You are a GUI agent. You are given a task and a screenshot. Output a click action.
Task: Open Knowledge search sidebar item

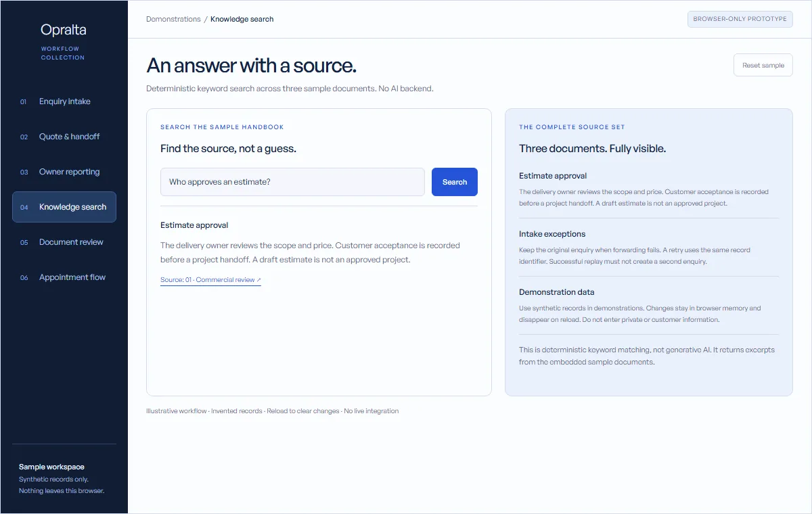(64, 207)
